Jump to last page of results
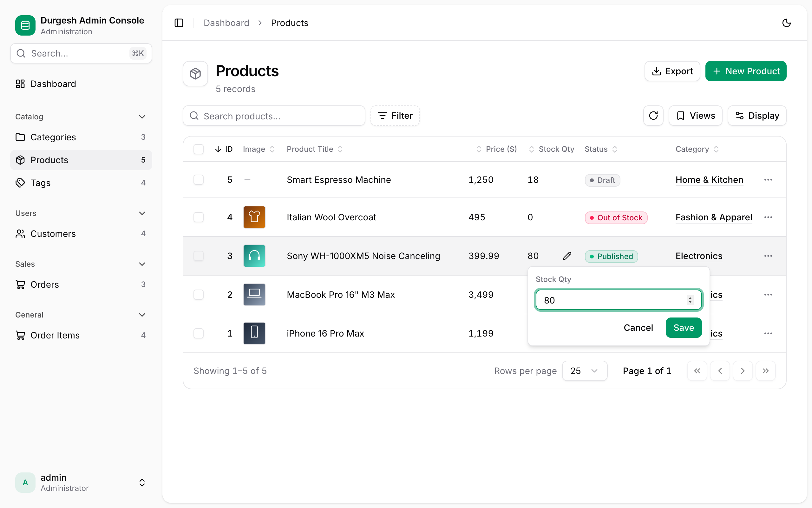The height and width of the screenshot is (508, 812). [x=765, y=371]
